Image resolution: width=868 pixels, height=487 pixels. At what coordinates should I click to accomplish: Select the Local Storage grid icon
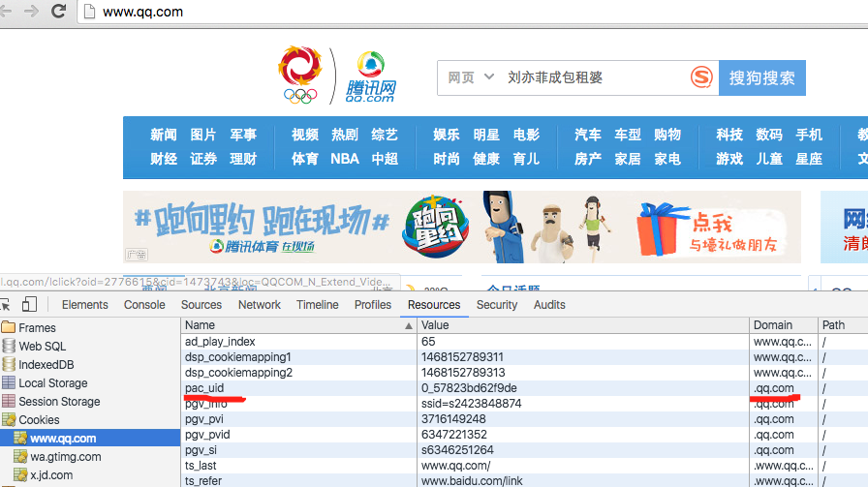[x=9, y=382]
